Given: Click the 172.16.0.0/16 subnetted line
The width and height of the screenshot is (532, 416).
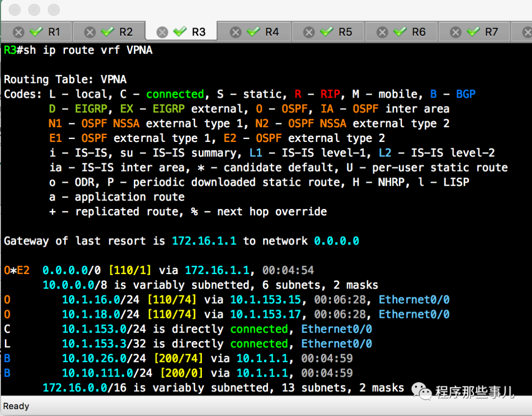Looking at the screenshot, I should click(x=223, y=387).
